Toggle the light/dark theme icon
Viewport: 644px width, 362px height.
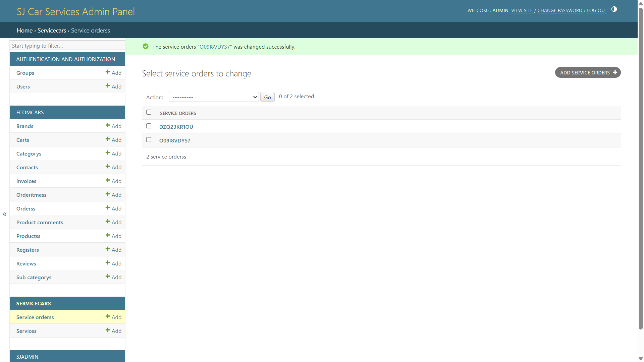pyautogui.click(x=614, y=9)
